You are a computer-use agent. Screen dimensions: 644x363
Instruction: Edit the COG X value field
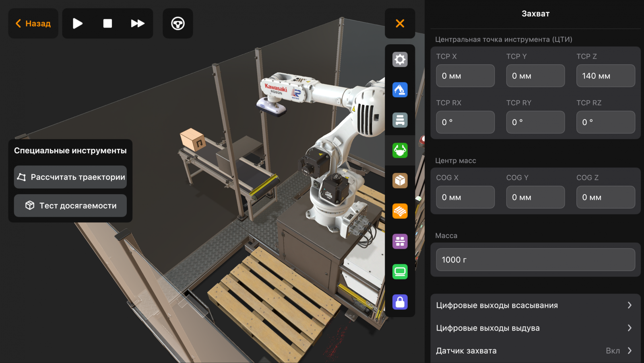point(465,197)
